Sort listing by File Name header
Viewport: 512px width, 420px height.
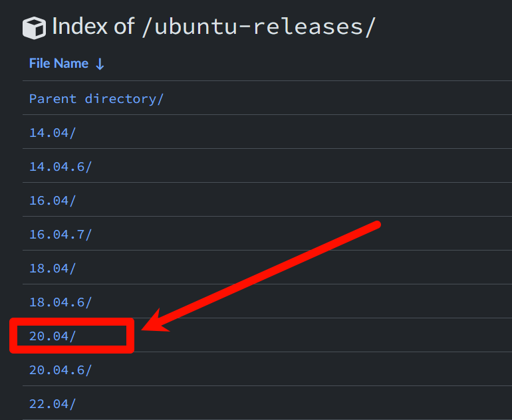[59, 63]
